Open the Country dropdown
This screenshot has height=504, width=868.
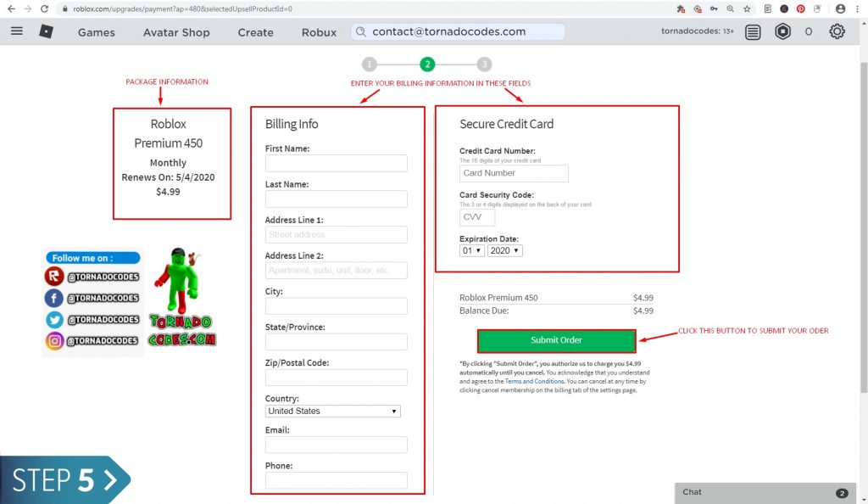332,411
